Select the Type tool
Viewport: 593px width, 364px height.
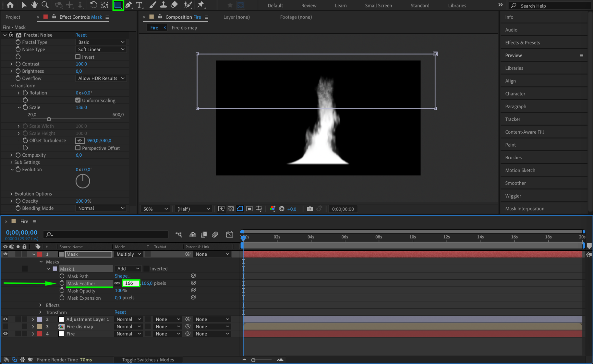tap(139, 5)
